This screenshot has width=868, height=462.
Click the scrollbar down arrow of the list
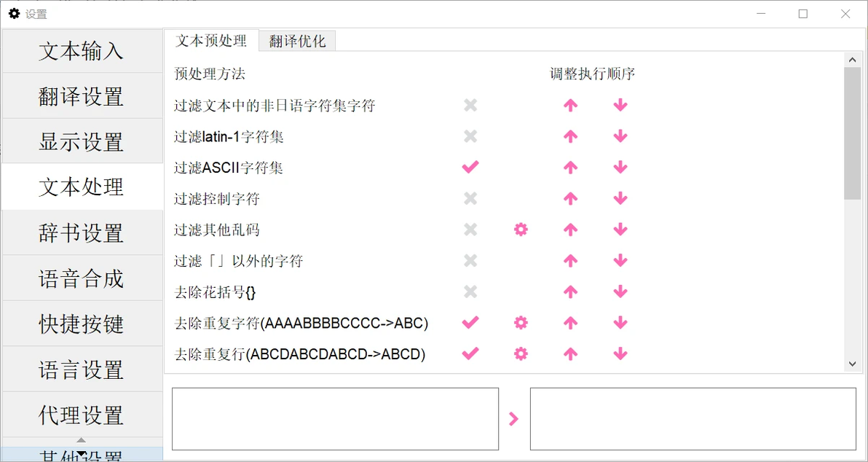[x=852, y=364]
